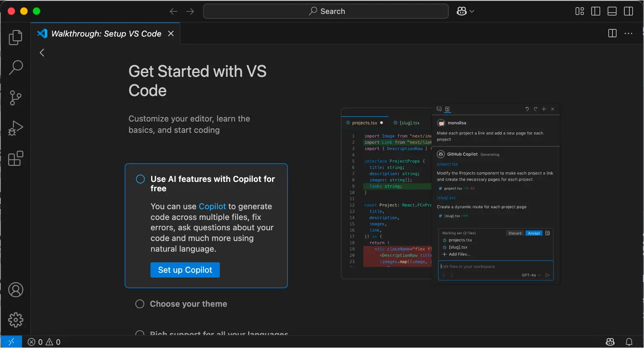Follow the Copilot link in the description
Image resolution: width=644 pixels, height=348 pixels.
[x=212, y=206]
